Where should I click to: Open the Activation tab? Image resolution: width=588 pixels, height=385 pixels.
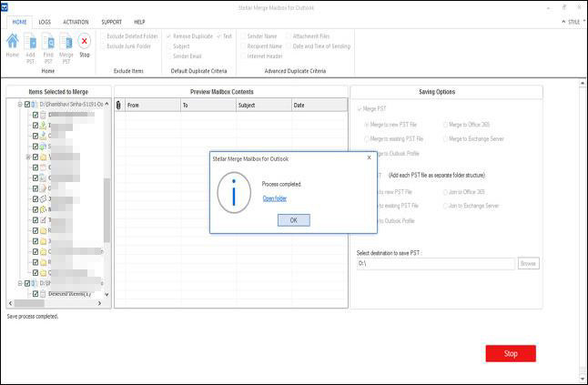point(76,21)
